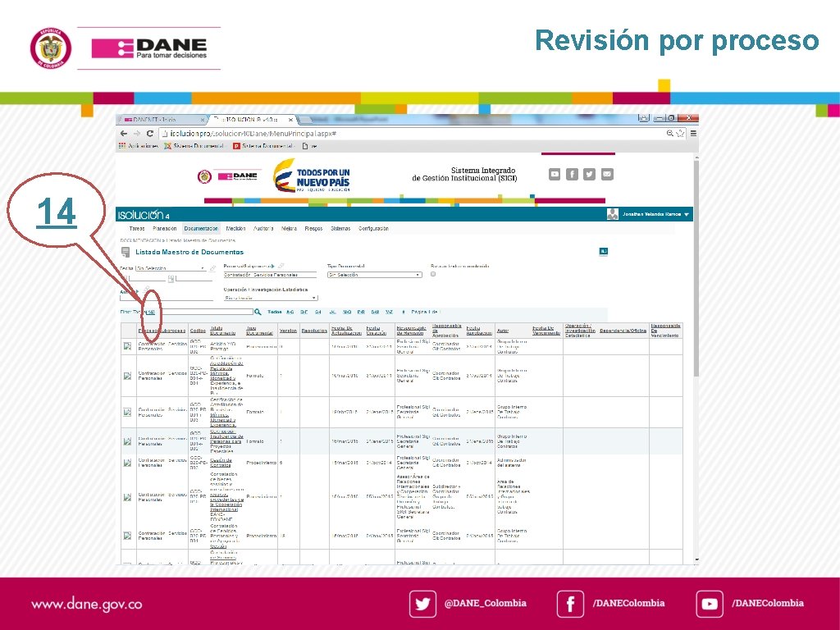Screen dimensions: 840x630
Task: Open the document icon for the Cesión de Contratos row
Action: coord(127,463)
